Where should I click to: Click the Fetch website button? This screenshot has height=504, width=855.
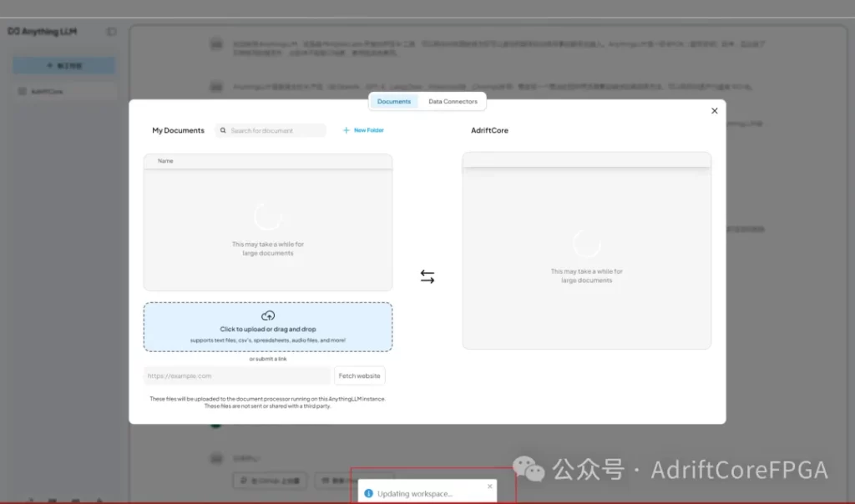click(359, 376)
